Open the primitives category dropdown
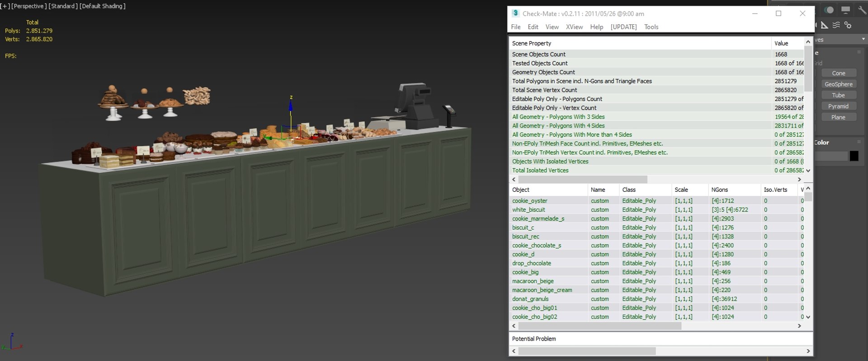 (840, 40)
